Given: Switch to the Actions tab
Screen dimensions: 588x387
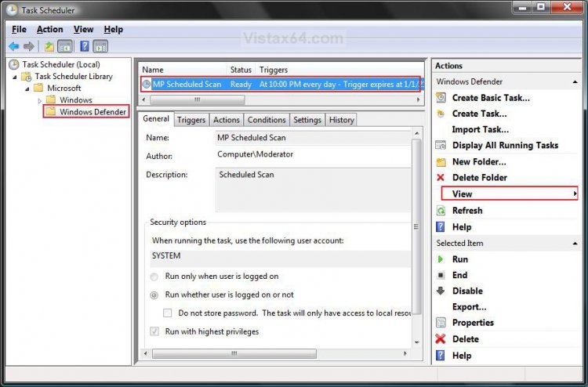Looking at the screenshot, I should 227,120.
